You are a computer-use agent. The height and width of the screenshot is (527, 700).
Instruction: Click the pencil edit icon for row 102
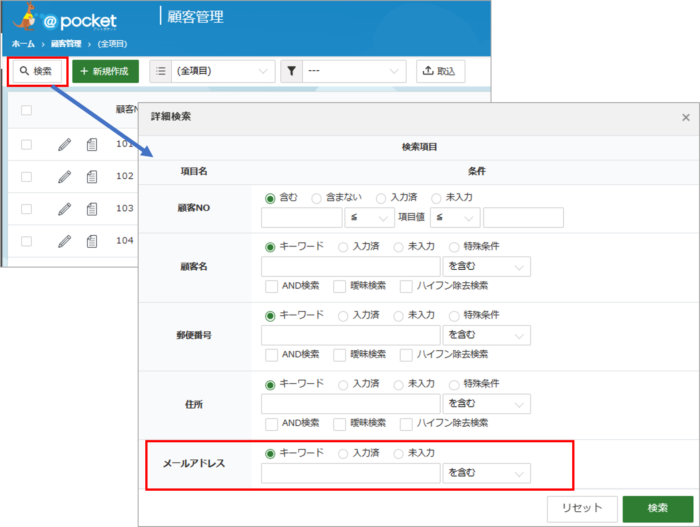point(65,177)
